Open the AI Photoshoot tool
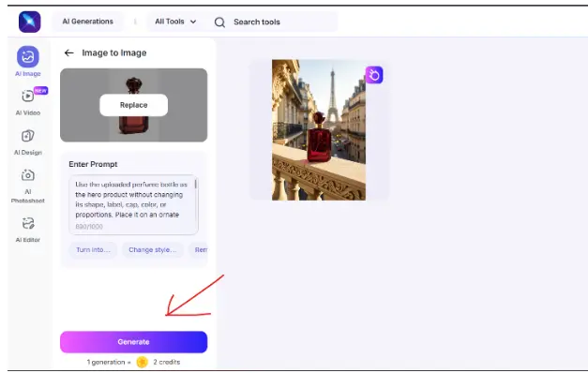 28,186
